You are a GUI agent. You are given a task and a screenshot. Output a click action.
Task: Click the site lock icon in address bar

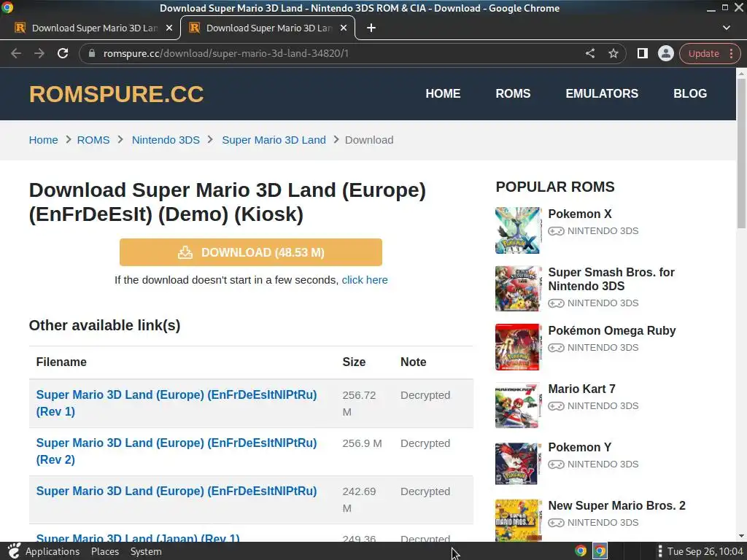point(92,53)
